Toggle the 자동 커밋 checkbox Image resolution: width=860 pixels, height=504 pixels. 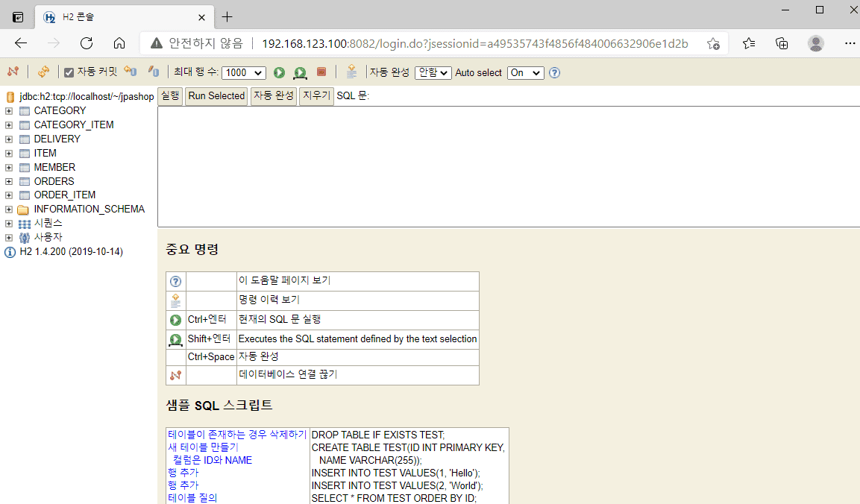69,72
